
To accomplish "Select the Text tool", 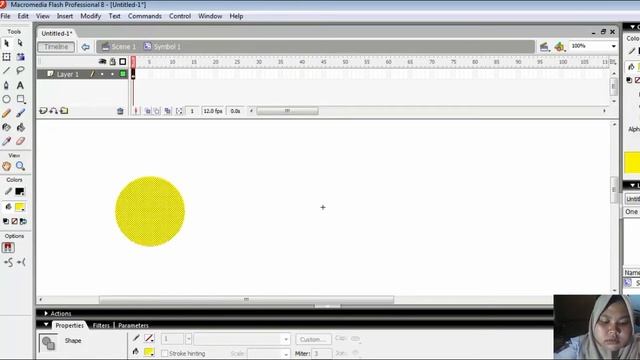I will coord(20,85).
